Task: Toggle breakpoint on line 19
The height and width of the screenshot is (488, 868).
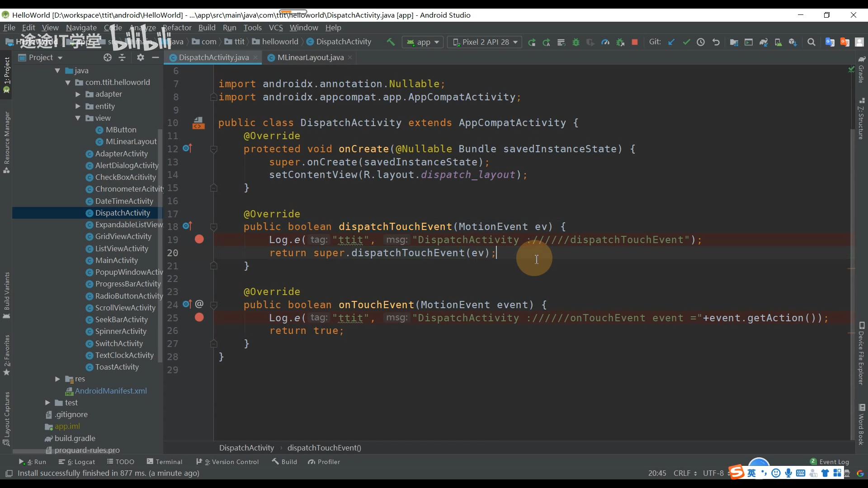Action: point(199,239)
